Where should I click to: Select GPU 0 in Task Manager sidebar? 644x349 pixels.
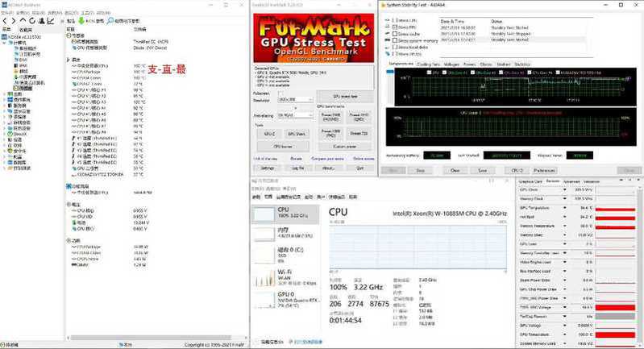[285, 300]
